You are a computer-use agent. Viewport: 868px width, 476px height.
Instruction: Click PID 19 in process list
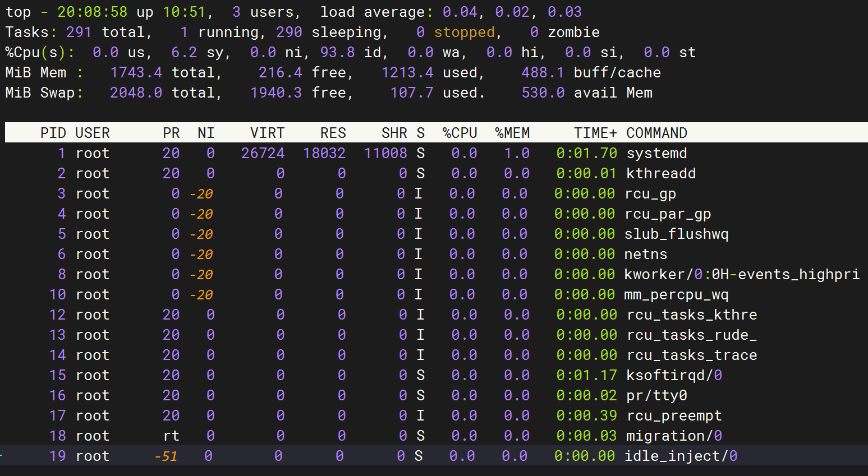(x=58, y=456)
